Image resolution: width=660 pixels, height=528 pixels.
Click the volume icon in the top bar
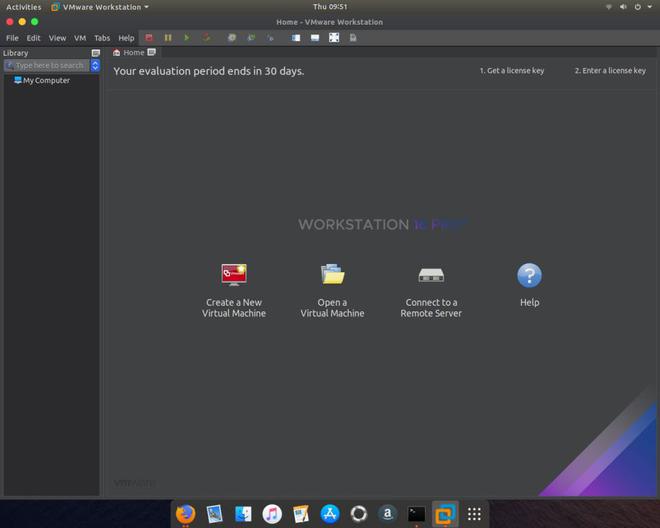pyautogui.click(x=623, y=7)
